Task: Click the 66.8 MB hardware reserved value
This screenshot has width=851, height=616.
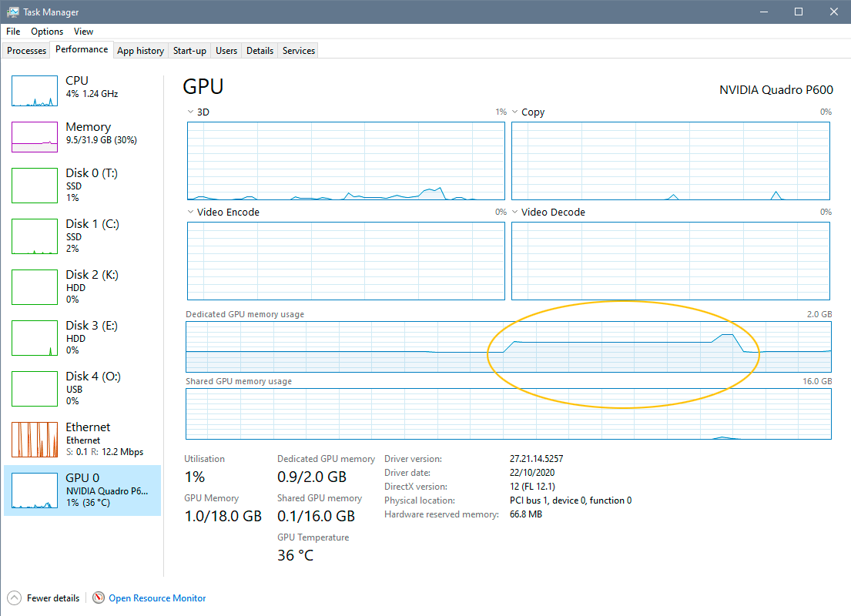Action: [526, 514]
